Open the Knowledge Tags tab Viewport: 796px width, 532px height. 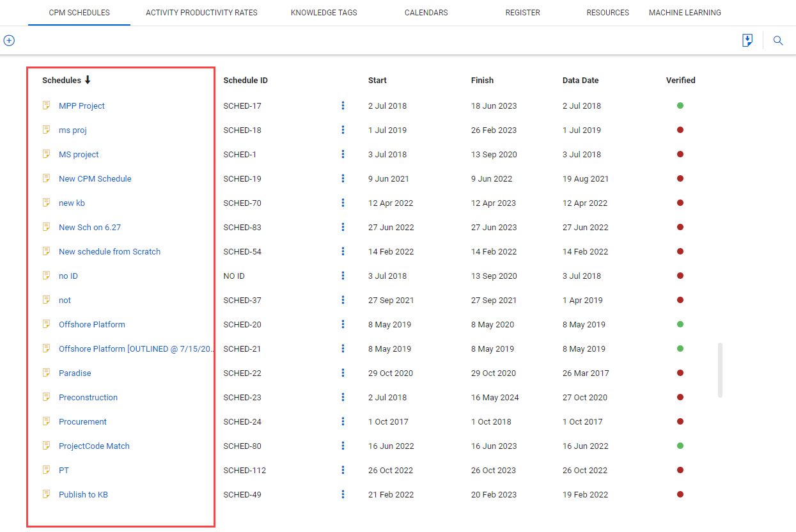pyautogui.click(x=324, y=13)
